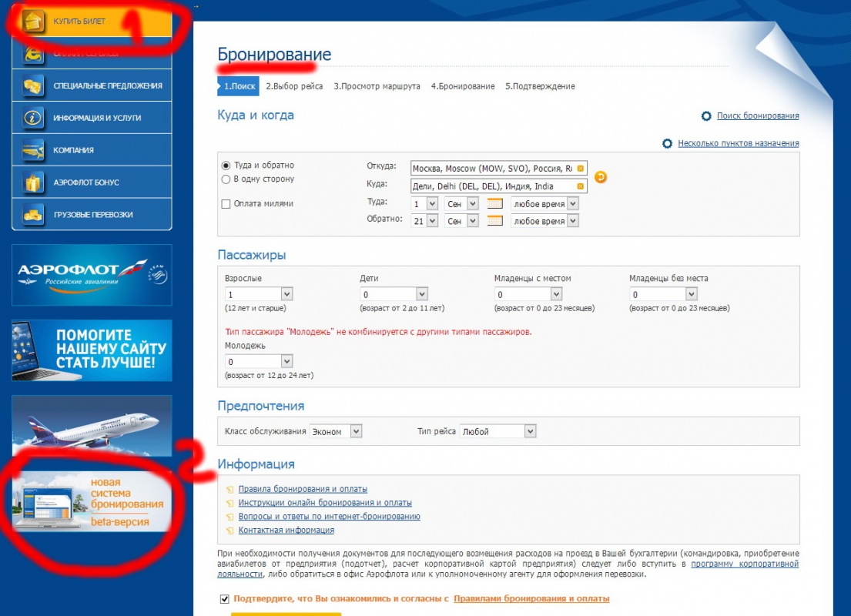The image size is (851, 616).
Task: Open the return date calendar icon
Action: [x=495, y=221]
